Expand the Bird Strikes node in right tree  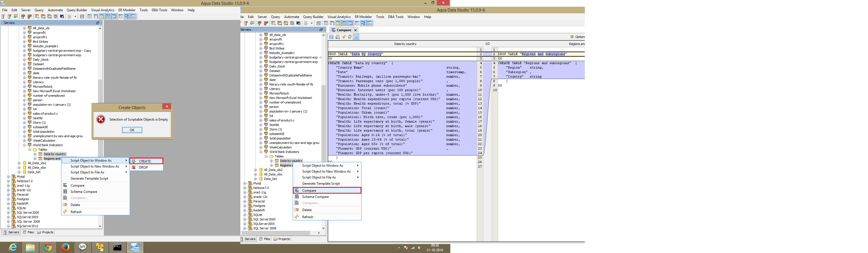pos(261,48)
